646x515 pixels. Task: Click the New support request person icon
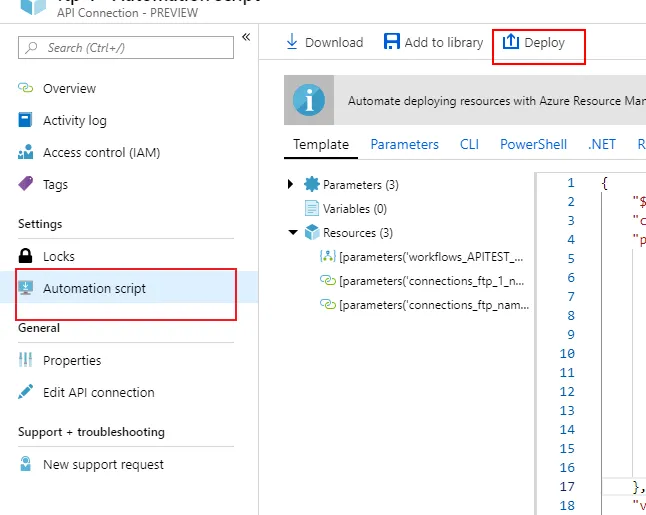tap(26, 464)
